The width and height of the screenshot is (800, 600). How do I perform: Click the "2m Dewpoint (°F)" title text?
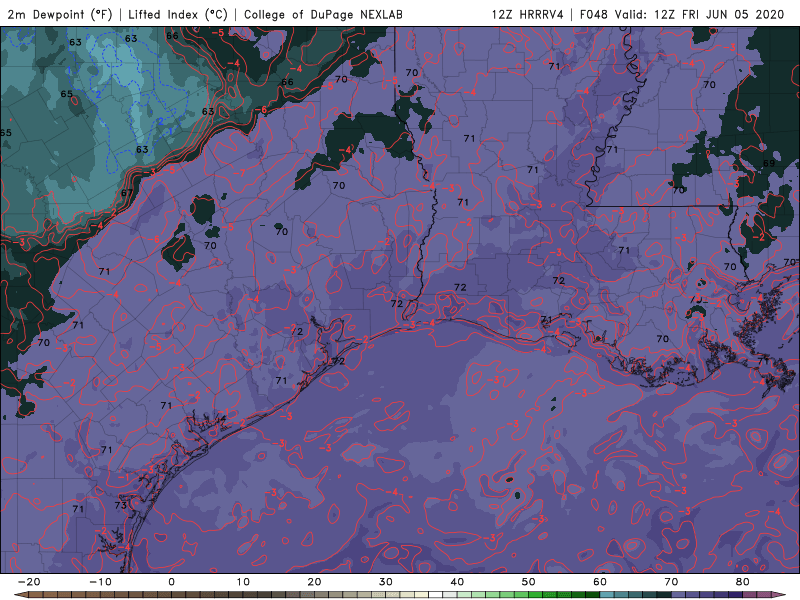[60, 14]
